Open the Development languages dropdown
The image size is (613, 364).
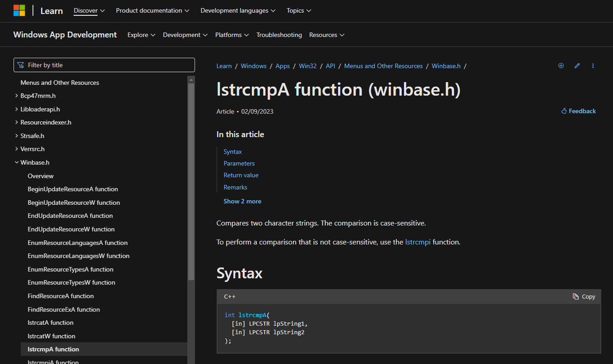(238, 10)
